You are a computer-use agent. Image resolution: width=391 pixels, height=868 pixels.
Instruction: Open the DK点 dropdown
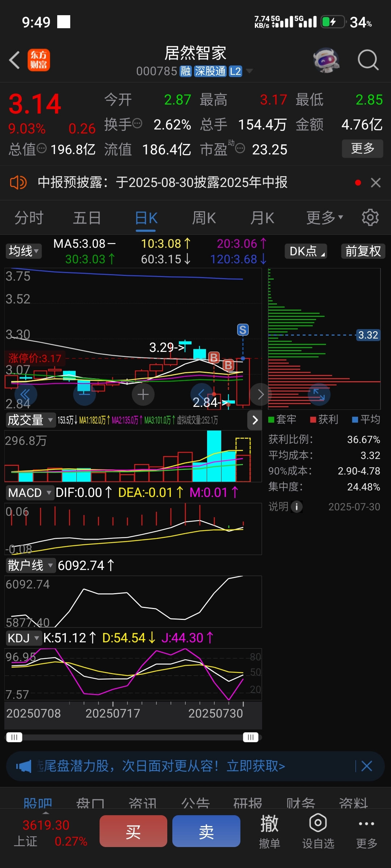306,251
